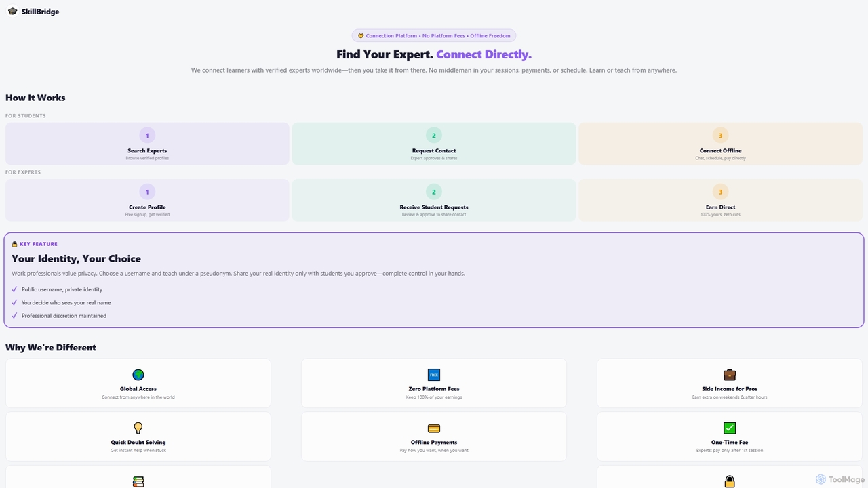Viewport: 868px width, 488px height.
Task: Click step 2 circle above Request Contact
Action: pyautogui.click(x=434, y=136)
